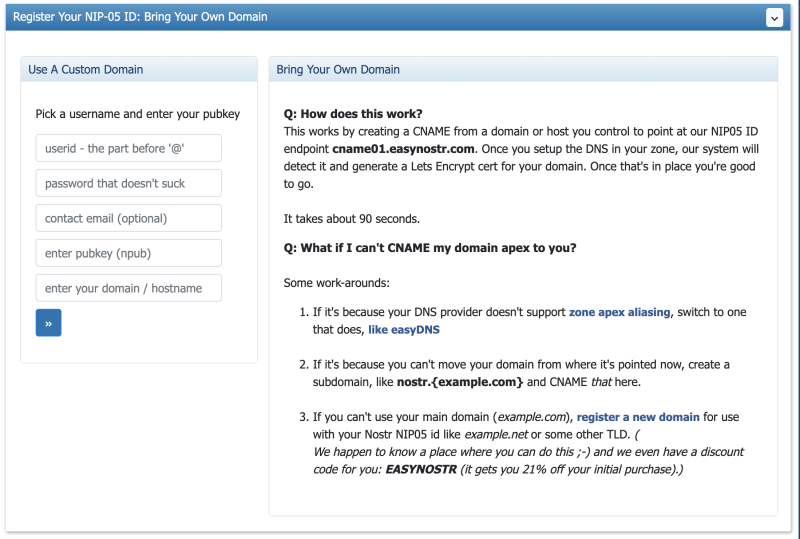Image resolution: width=800 pixels, height=539 pixels.
Task: Select the contact email (optional) field
Action: tap(129, 218)
